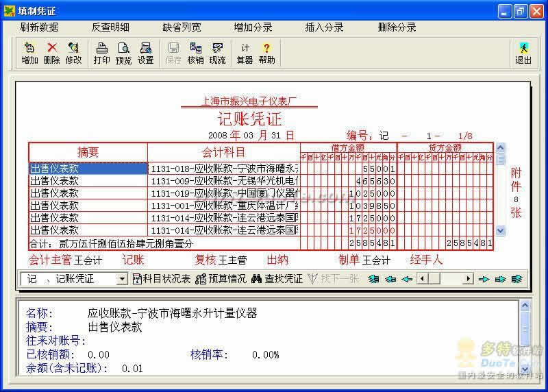Click the 预算情况 budget button
The image size is (548, 392).
[x=221, y=279]
